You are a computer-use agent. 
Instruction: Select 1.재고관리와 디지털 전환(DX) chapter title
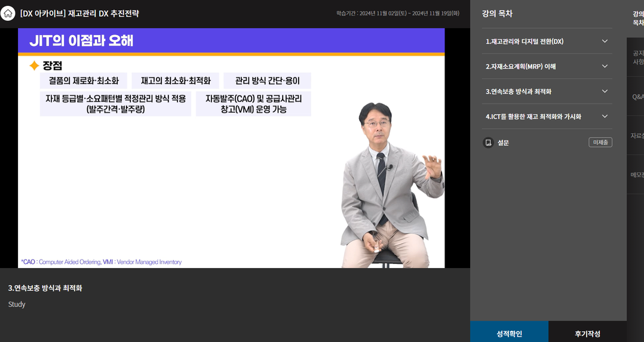point(524,41)
